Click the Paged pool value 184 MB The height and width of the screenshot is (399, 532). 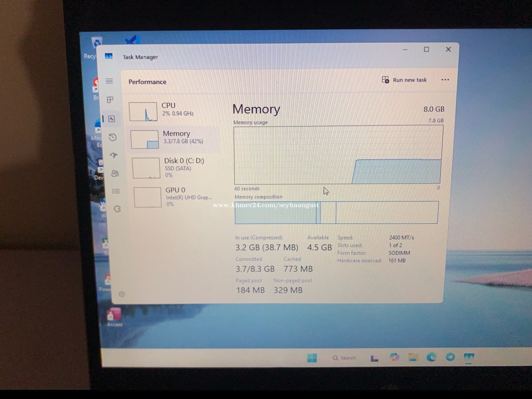pos(250,290)
